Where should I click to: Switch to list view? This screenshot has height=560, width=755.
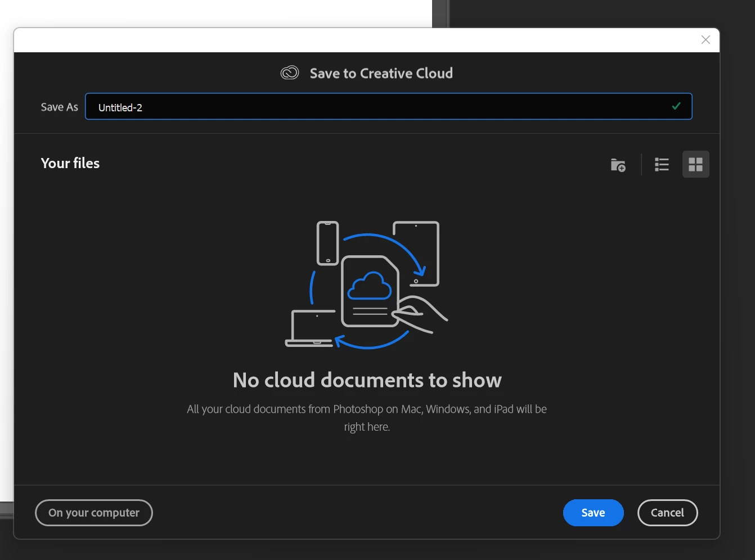pyautogui.click(x=662, y=164)
